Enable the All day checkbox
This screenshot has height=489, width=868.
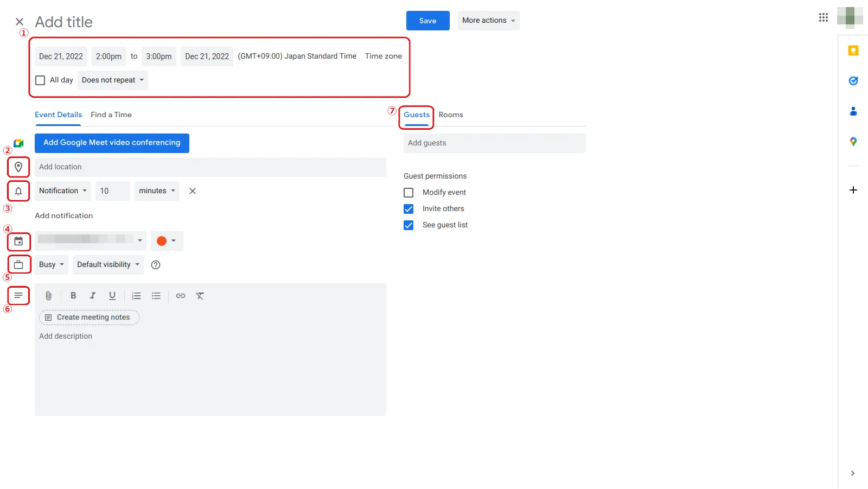click(40, 80)
